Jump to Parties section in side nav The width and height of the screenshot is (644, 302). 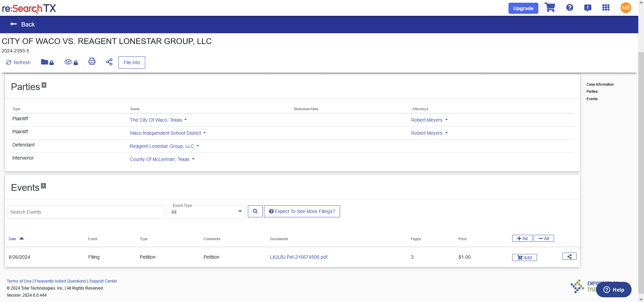(x=592, y=91)
